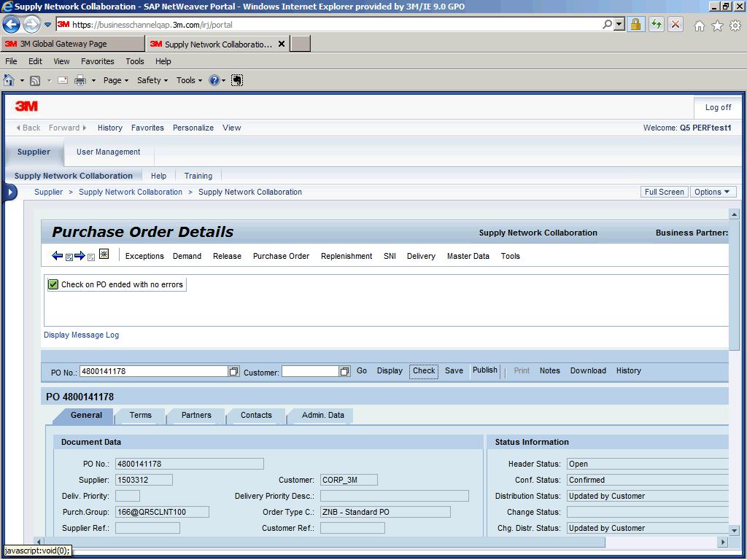Click the printer icon in command bar
Viewport: 747px width, 560px height.
coord(80,80)
